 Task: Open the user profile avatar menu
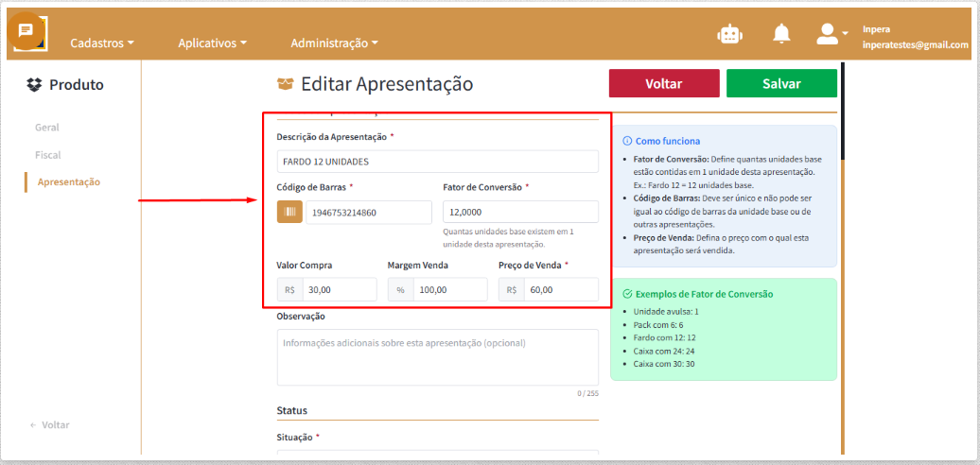click(831, 34)
